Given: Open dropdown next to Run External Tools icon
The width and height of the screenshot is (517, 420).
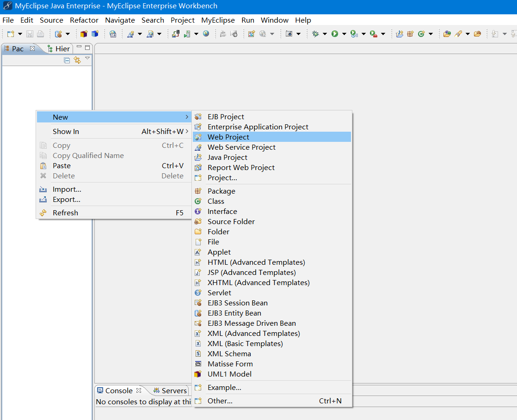Looking at the screenshot, I should pos(383,34).
